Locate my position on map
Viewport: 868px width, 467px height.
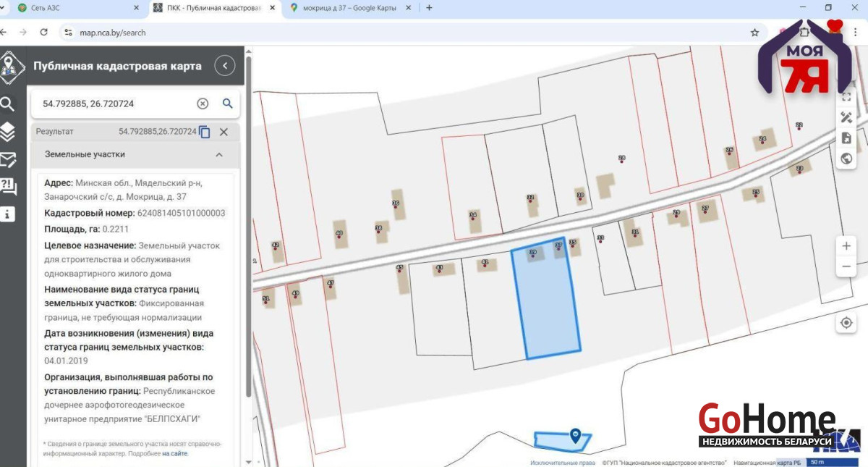[846, 323]
